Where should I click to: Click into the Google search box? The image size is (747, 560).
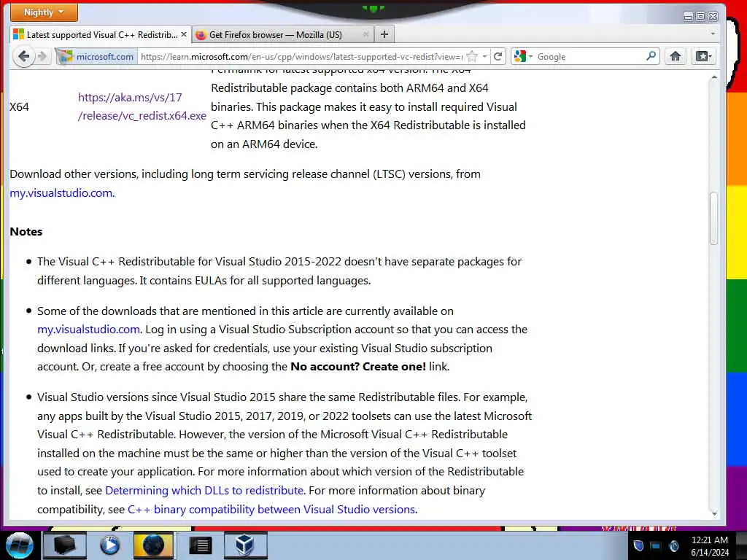coord(589,57)
